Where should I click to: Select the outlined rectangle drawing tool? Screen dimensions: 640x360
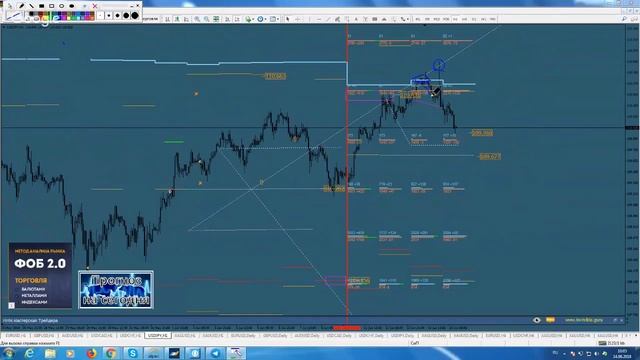[51, 6]
